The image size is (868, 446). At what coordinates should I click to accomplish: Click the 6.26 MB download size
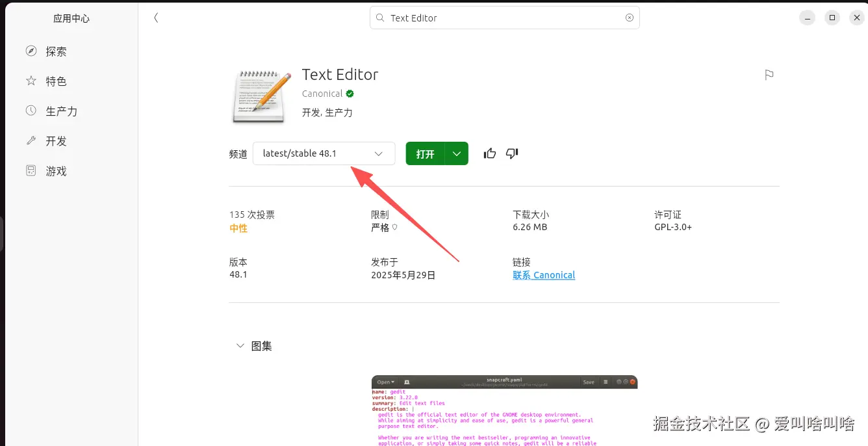tap(530, 228)
